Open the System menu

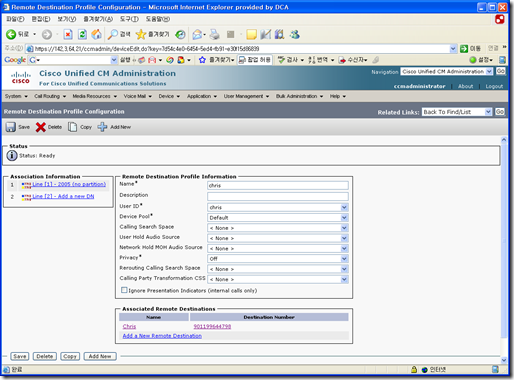[16, 96]
